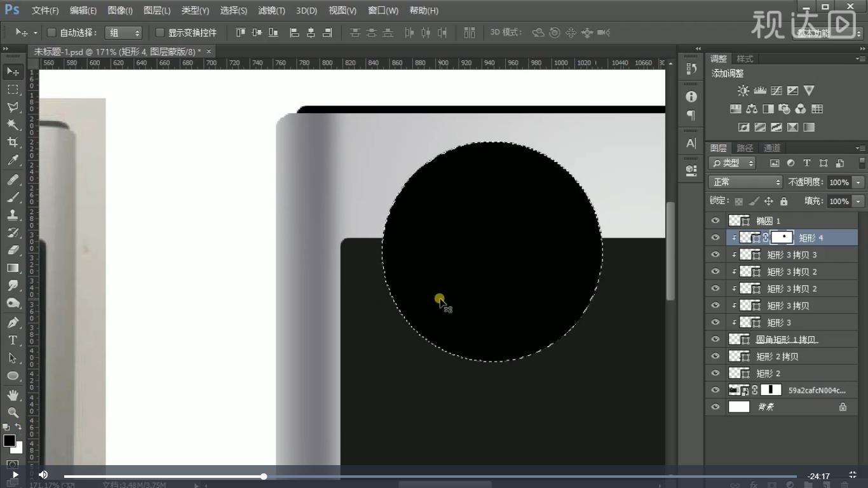Select the Ellipse shape tool

[x=13, y=376]
